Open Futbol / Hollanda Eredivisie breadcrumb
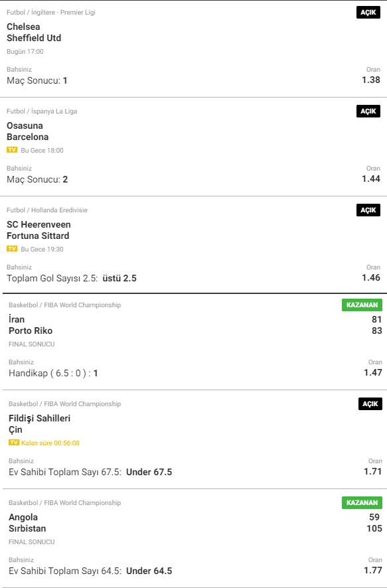Viewport: 387px width, 588px height. click(x=47, y=210)
